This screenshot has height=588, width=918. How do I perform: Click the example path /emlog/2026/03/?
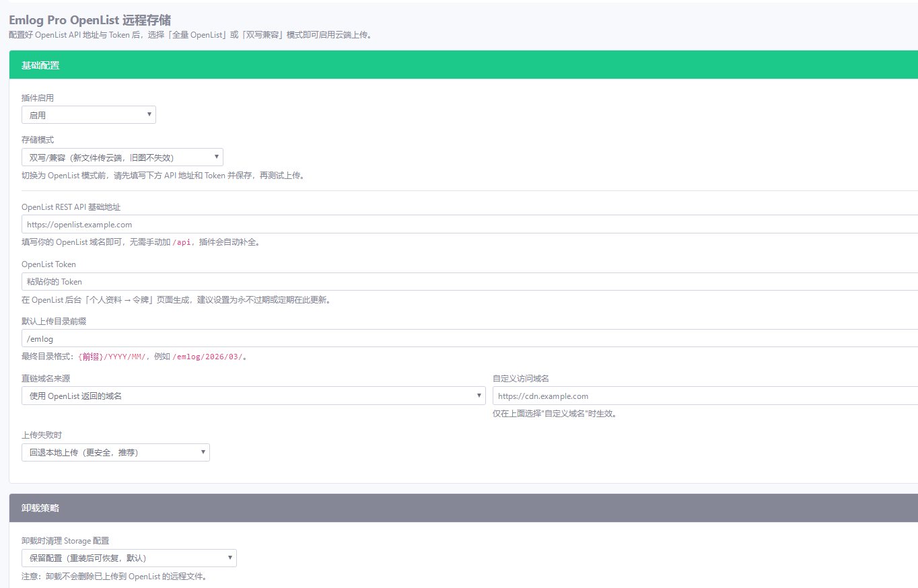pos(208,357)
